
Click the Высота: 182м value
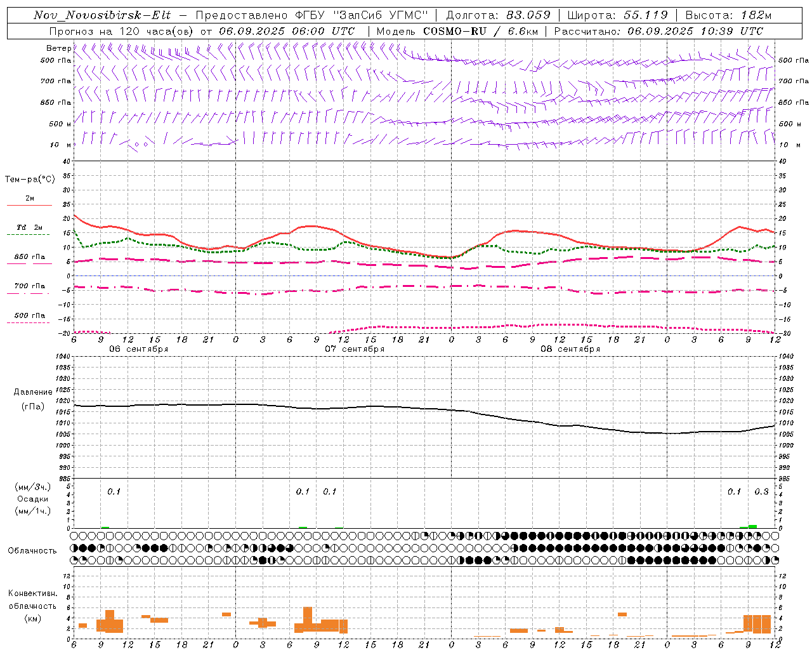728,16
